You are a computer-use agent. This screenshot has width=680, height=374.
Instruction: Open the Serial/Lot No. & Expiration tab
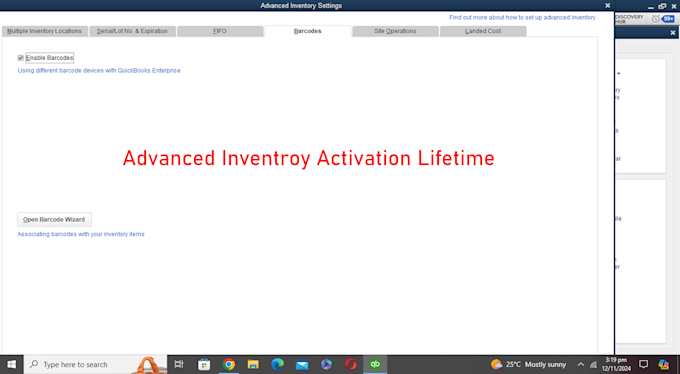coord(132,31)
